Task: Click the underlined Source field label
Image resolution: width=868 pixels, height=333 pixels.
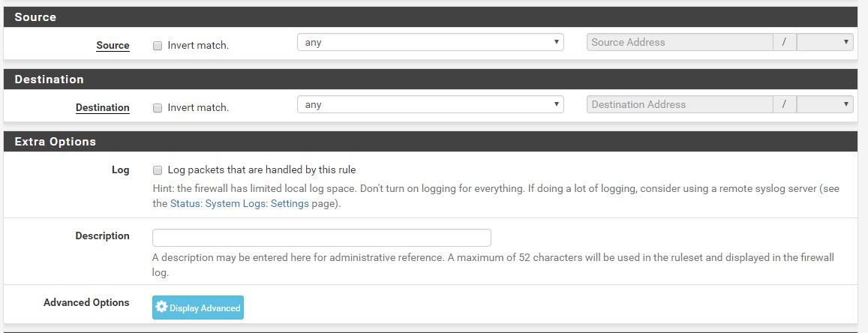Action: click(x=113, y=45)
